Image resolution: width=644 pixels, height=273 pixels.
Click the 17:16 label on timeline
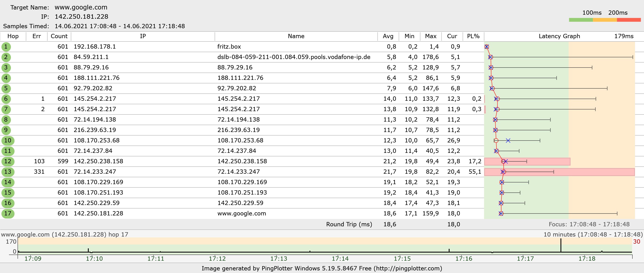pos(464,259)
